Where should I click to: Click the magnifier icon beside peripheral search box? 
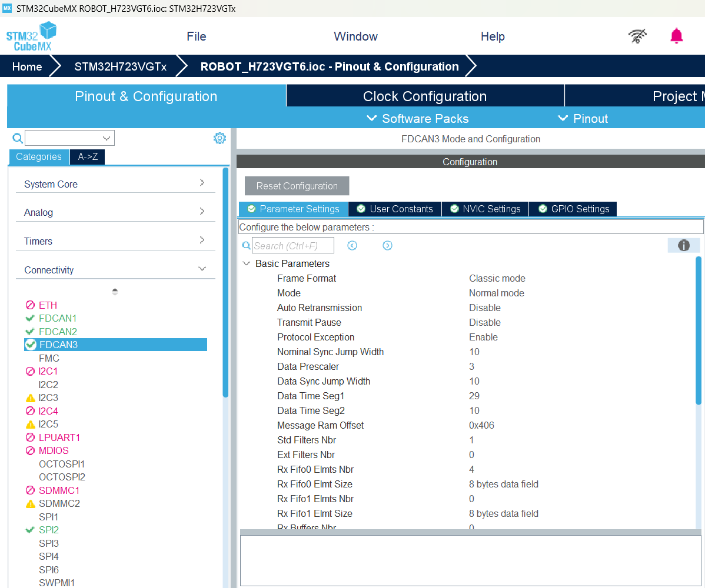click(x=18, y=138)
